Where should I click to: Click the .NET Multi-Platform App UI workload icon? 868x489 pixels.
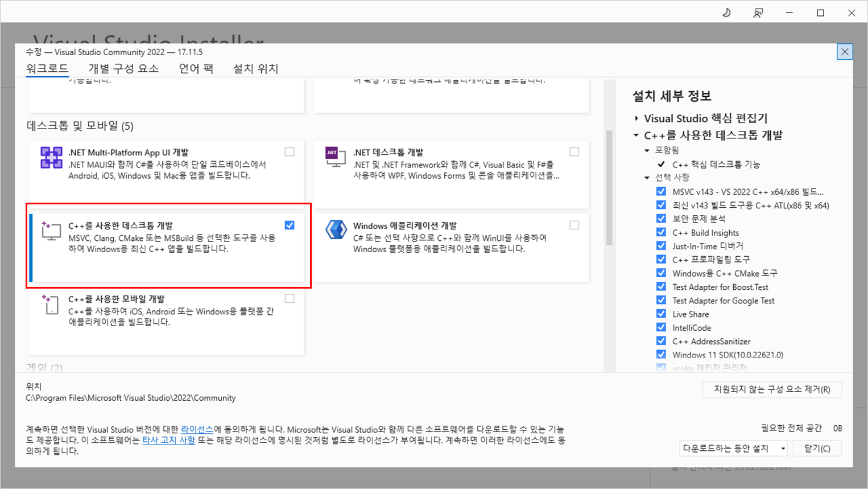(51, 158)
